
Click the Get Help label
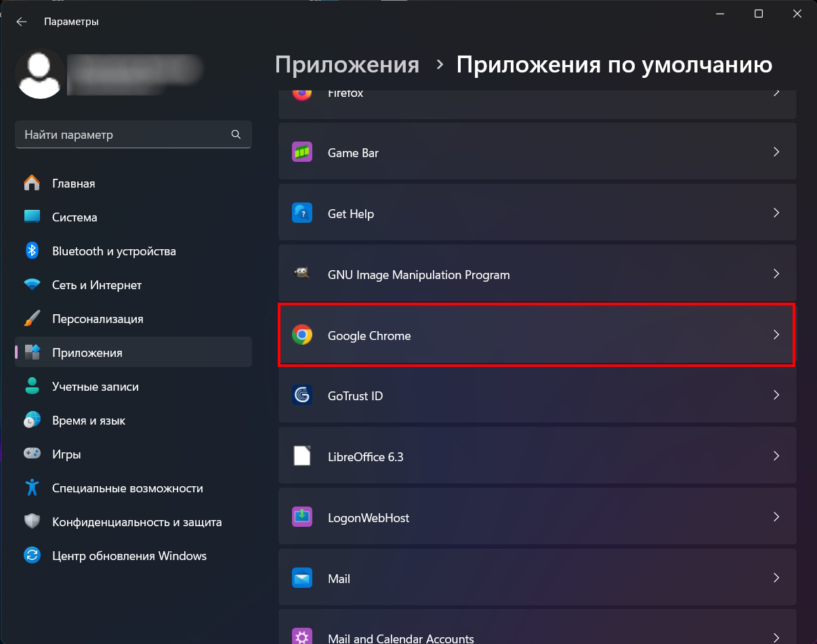click(x=351, y=214)
